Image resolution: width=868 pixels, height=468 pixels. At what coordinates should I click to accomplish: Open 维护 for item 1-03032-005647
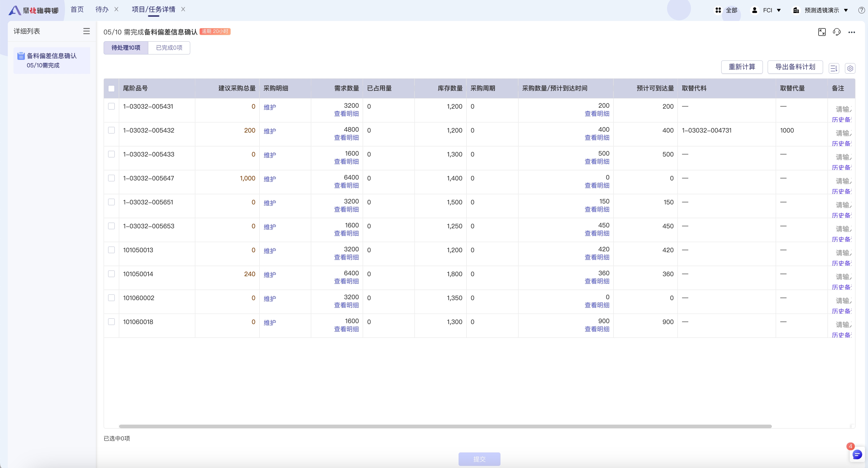pyautogui.click(x=270, y=179)
